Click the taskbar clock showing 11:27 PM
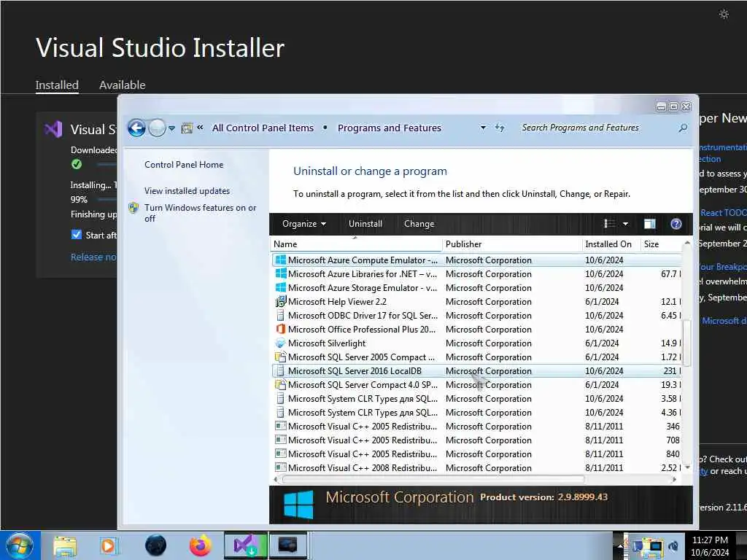The width and height of the screenshot is (747, 560). click(710, 545)
